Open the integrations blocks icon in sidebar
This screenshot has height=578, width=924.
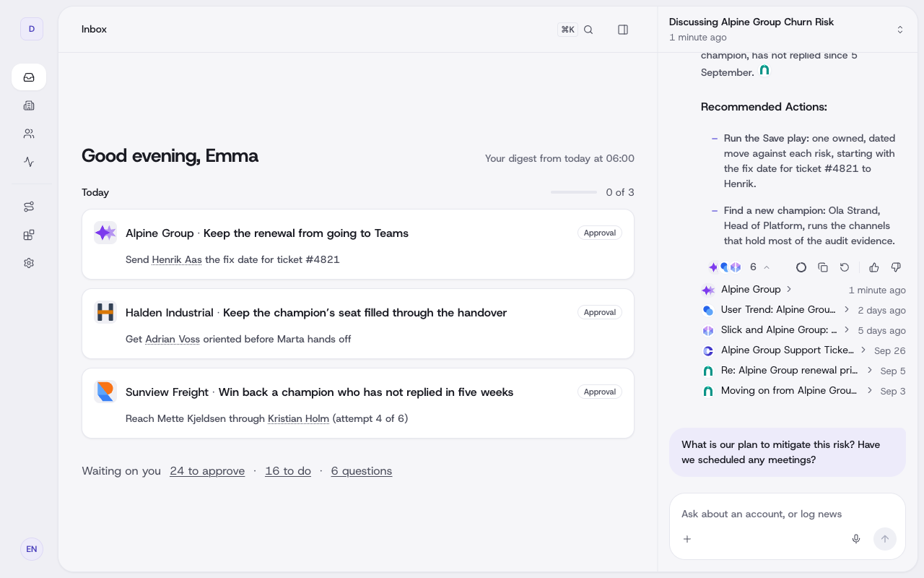click(29, 235)
